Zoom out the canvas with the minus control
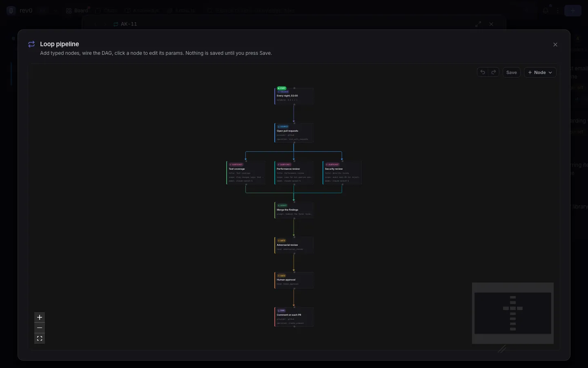Screen dimensions: 588x368 click(40, 328)
